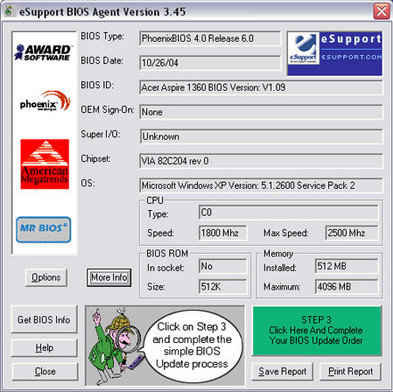This screenshot has height=392, width=393.
Task: Click the MR BIOS logo
Action: [43, 229]
